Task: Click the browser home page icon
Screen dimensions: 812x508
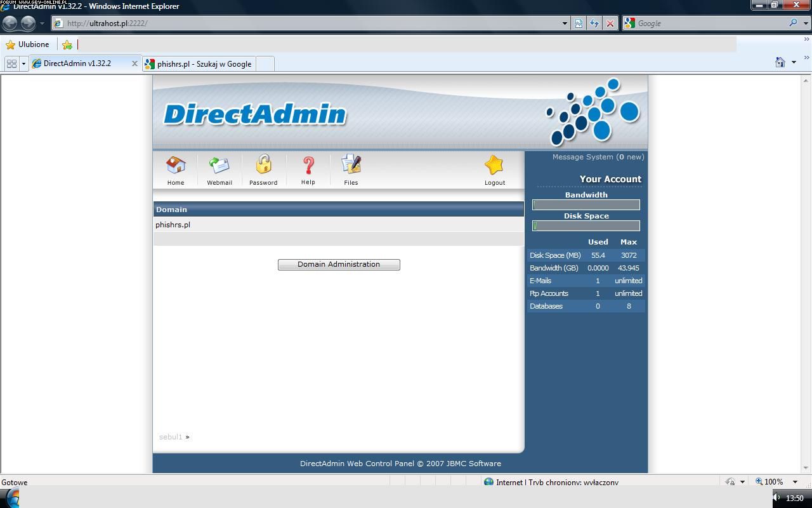Action: tap(780, 62)
